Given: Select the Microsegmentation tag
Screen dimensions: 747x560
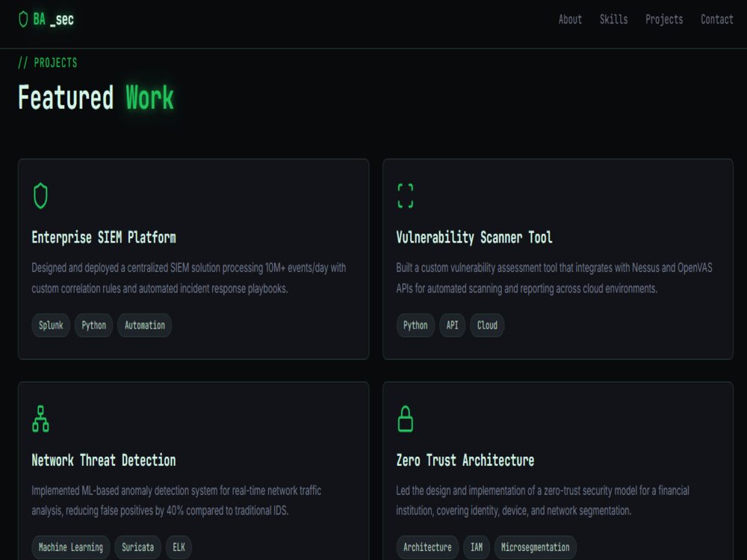Looking at the screenshot, I should click(x=536, y=547).
